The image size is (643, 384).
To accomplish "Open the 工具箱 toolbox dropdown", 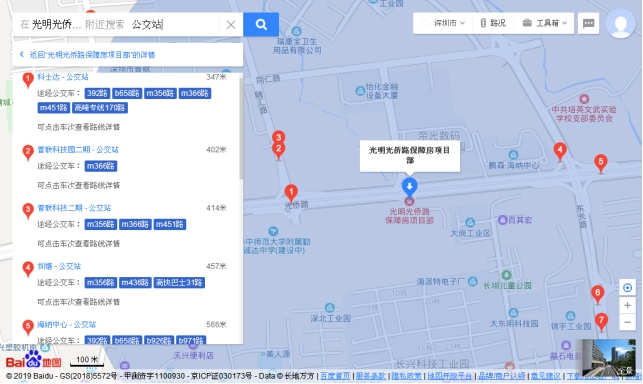I will pos(545,23).
